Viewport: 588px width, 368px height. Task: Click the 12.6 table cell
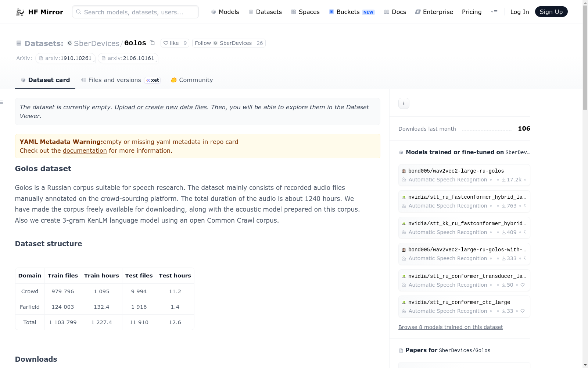tap(175, 322)
